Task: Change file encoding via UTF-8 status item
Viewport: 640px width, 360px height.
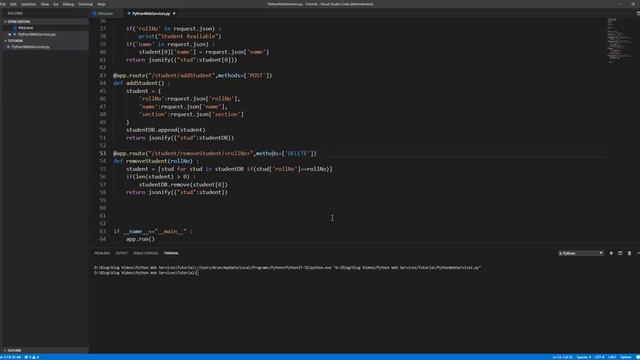Action: click(600, 357)
